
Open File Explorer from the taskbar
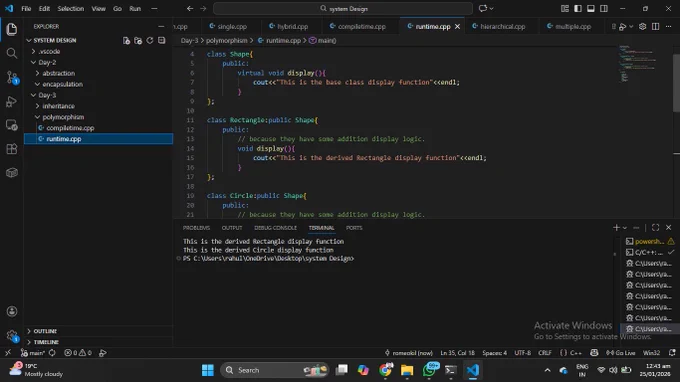[x=407, y=370]
